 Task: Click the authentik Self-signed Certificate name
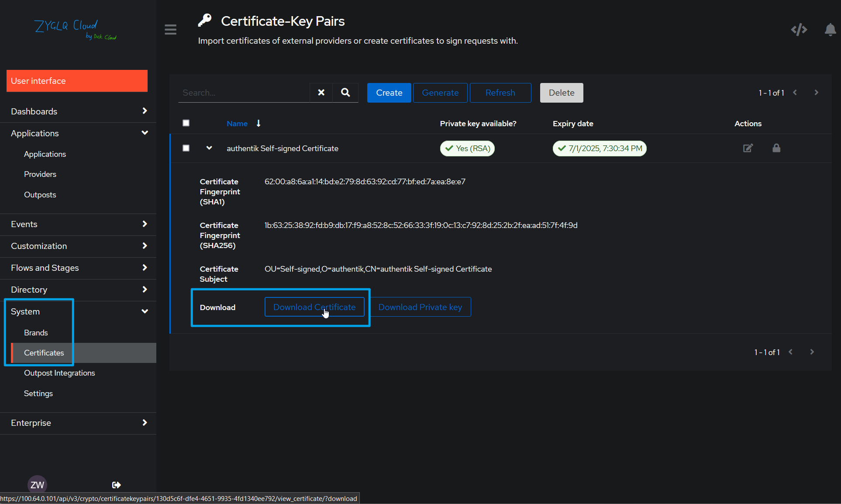point(283,148)
